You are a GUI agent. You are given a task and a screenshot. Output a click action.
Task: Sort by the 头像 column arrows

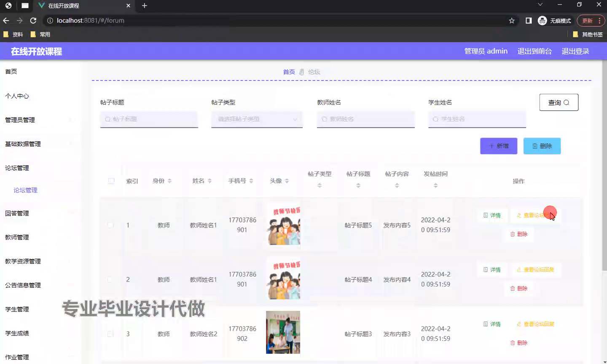pyautogui.click(x=287, y=181)
